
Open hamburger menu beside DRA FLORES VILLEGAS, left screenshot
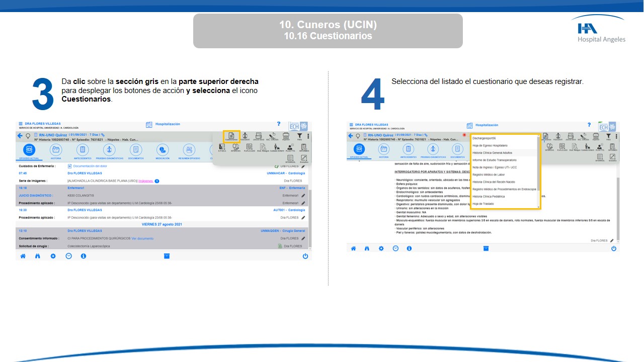pyautogui.click(x=21, y=124)
